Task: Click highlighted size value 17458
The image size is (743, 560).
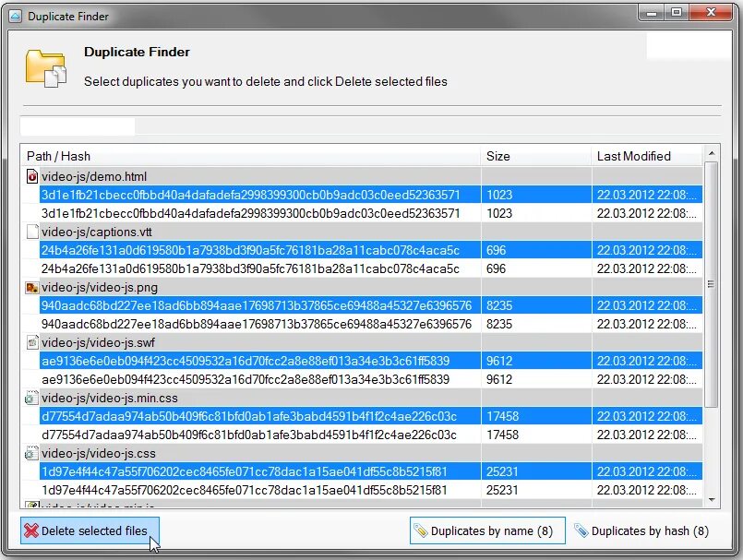Action: [502, 416]
